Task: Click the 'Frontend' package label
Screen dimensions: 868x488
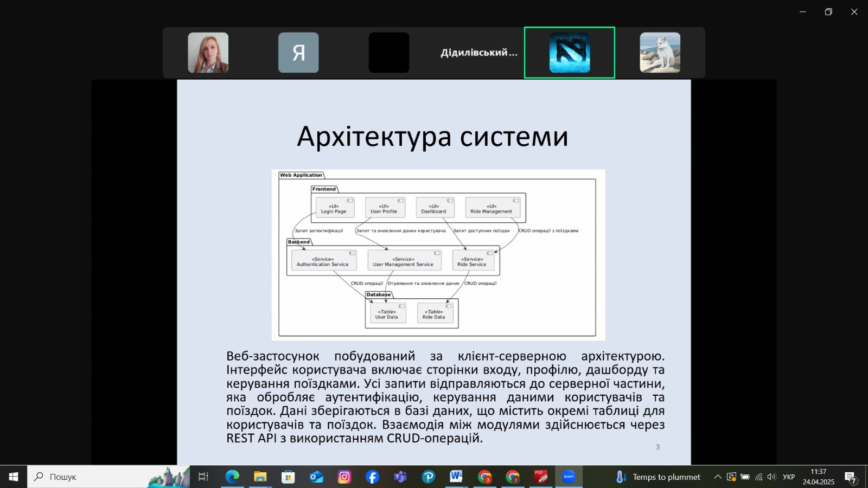Action: point(324,189)
